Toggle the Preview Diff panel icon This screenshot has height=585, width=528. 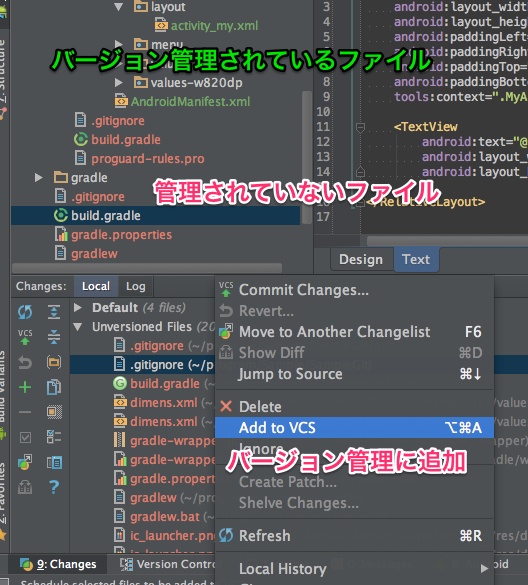[x=54, y=463]
